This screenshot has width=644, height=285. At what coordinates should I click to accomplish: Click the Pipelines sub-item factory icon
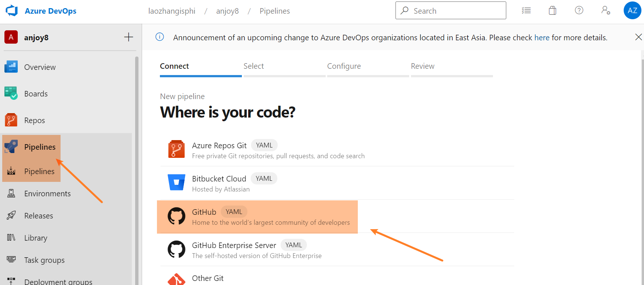point(11,171)
